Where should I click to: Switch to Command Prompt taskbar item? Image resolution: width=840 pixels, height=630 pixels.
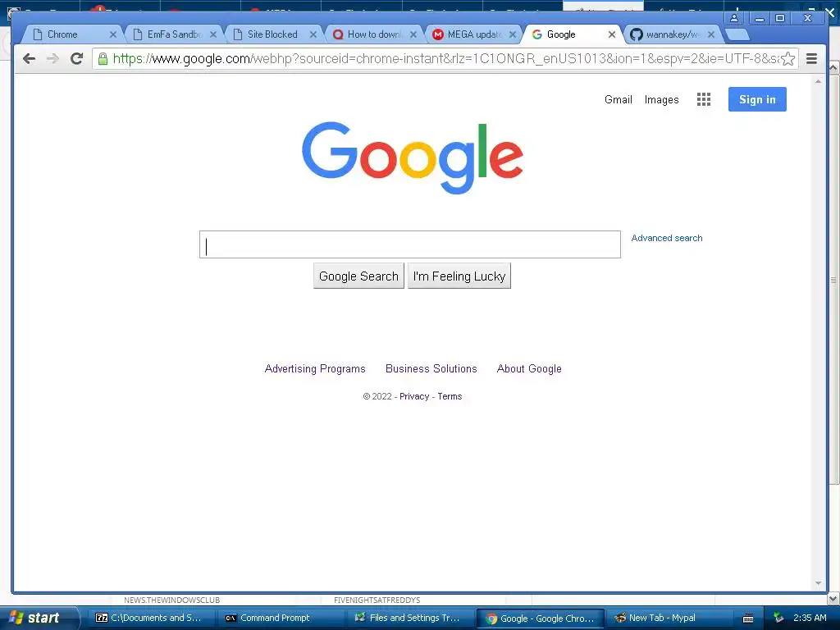pos(281,618)
